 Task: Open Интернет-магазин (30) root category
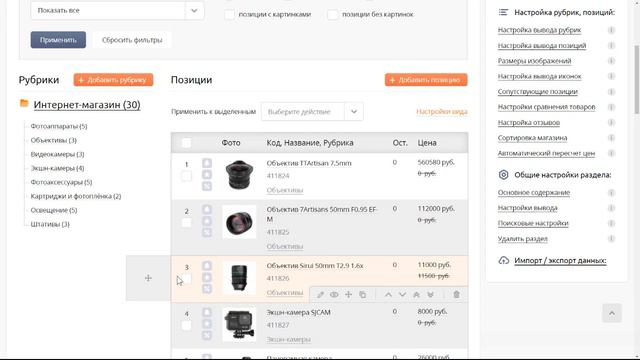87,104
